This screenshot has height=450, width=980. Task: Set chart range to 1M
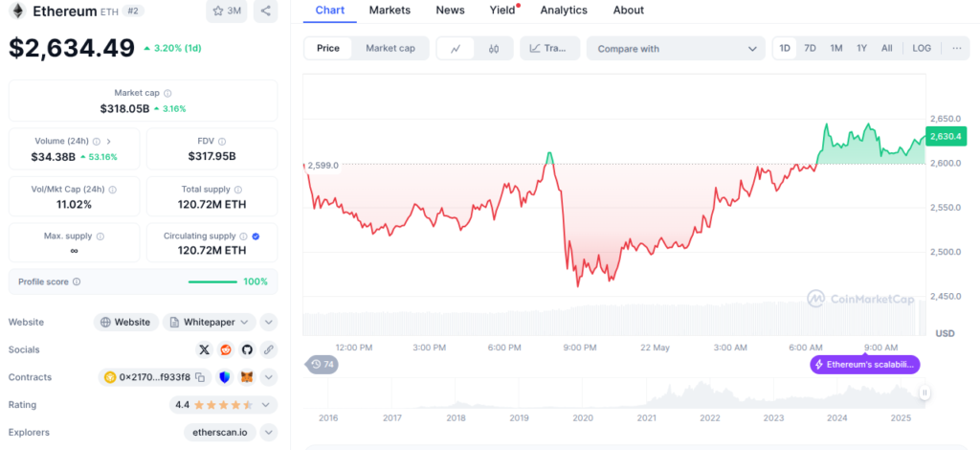click(836, 48)
